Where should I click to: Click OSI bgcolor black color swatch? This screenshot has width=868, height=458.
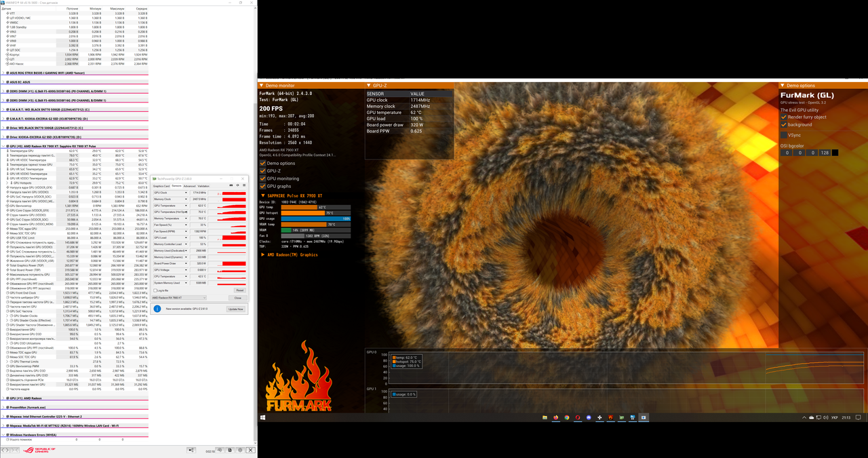(x=835, y=153)
